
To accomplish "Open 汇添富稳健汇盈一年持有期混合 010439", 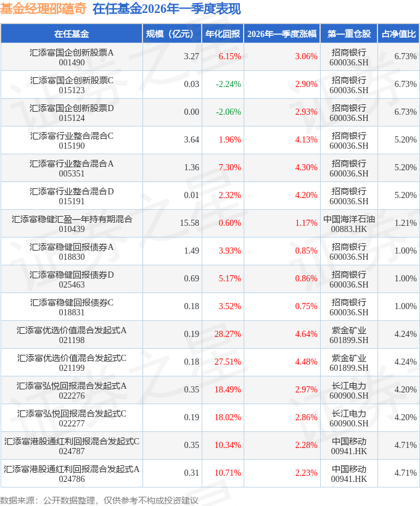I will pos(72,223).
